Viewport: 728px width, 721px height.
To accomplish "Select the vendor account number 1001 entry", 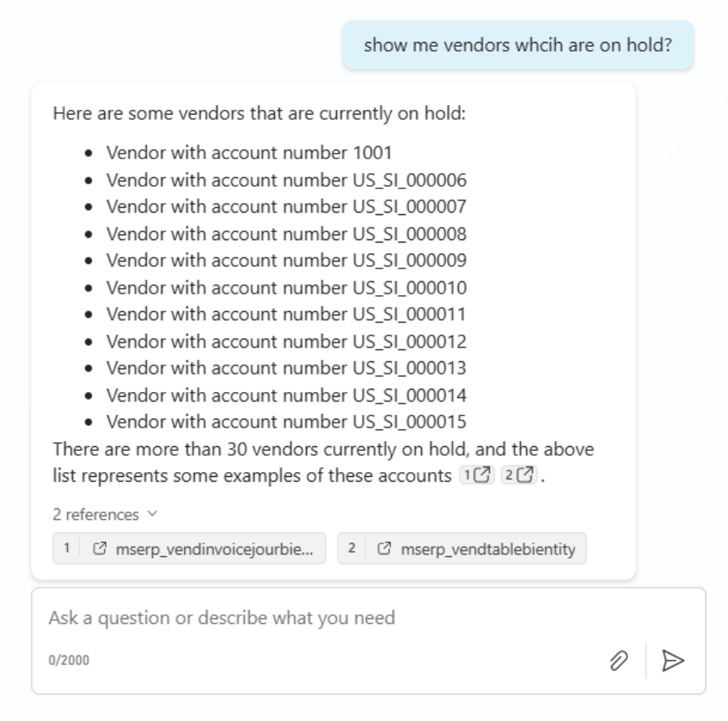I will pyautogui.click(x=250, y=151).
